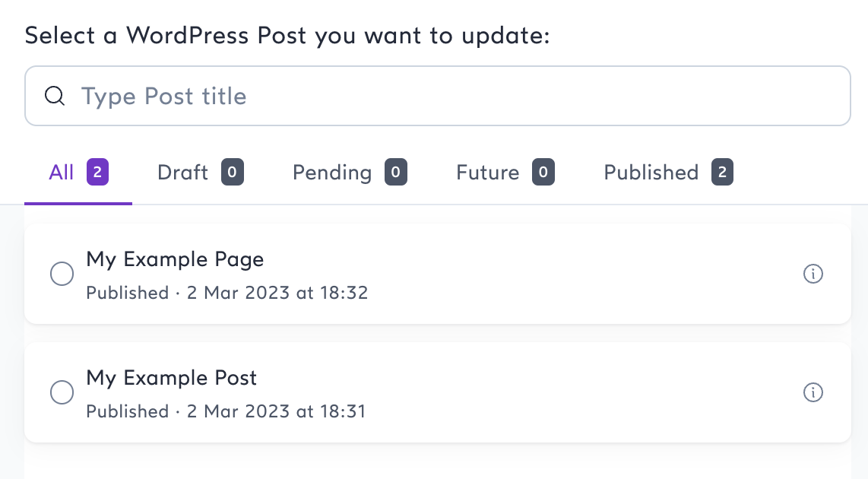Select the Published tab
Viewport: 868px width, 479px height.
coord(651,173)
